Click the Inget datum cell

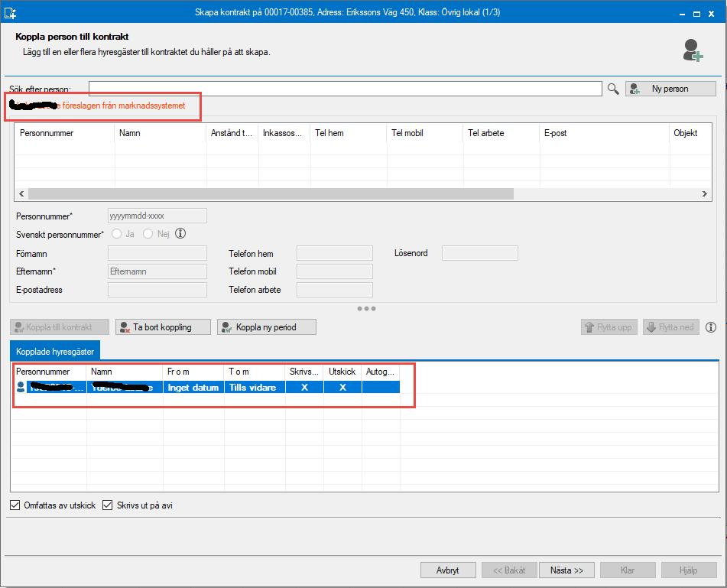tap(194, 387)
